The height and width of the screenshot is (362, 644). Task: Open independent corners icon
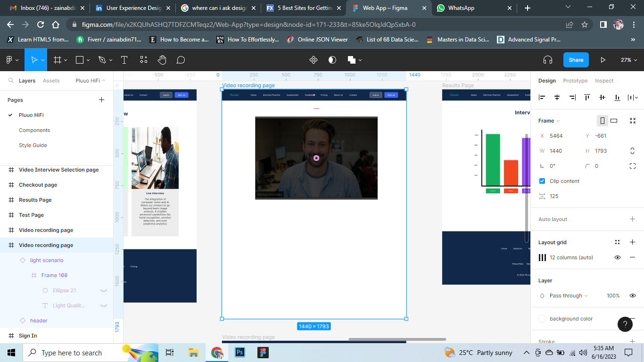(x=633, y=166)
